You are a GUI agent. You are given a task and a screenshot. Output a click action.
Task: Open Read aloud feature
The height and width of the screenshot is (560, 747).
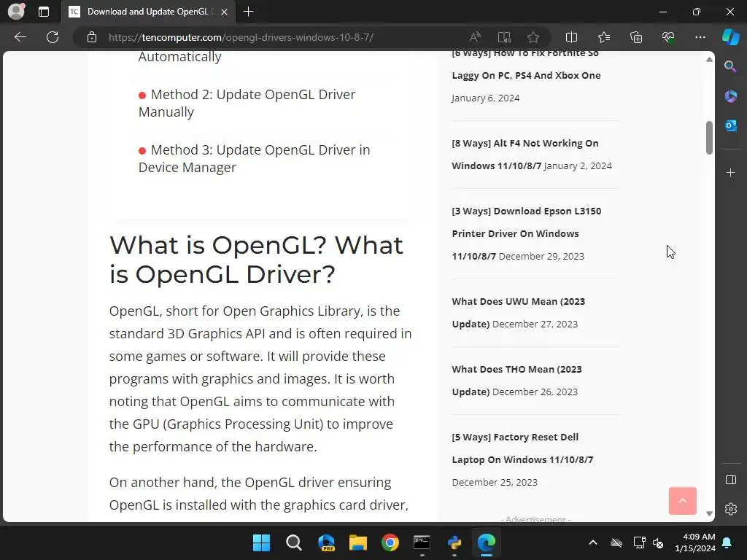point(475,37)
